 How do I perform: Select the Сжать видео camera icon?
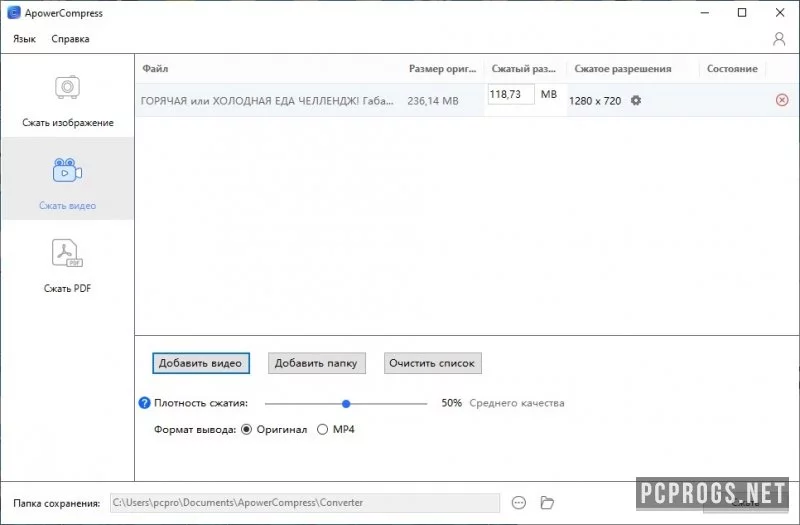[x=67, y=170]
